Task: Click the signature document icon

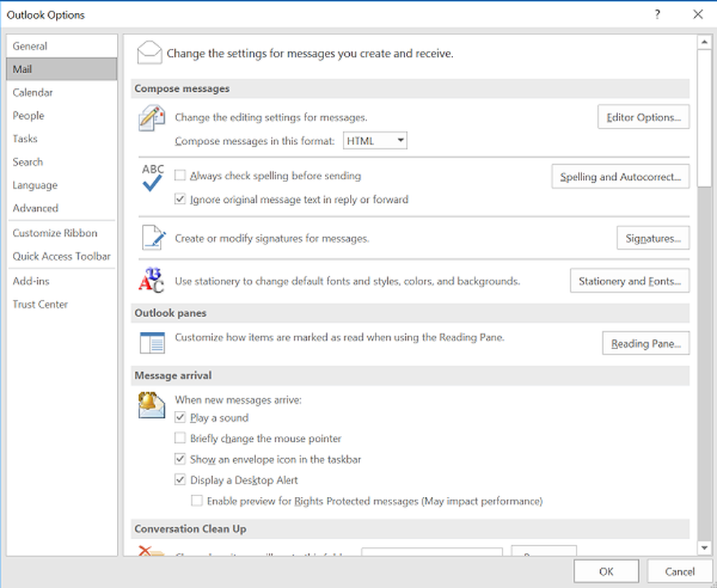Action: click(153, 237)
